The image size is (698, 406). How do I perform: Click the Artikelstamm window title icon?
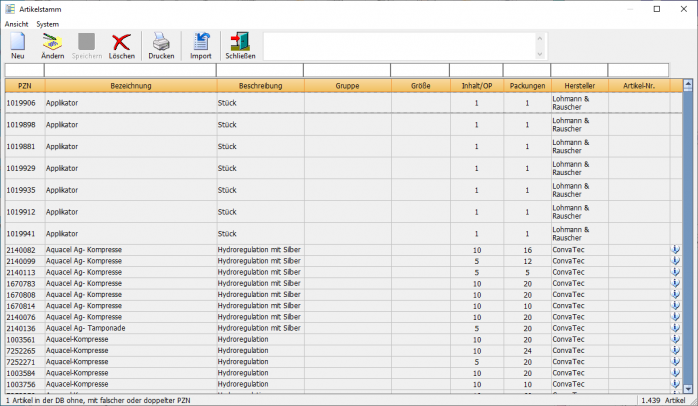pos(10,9)
